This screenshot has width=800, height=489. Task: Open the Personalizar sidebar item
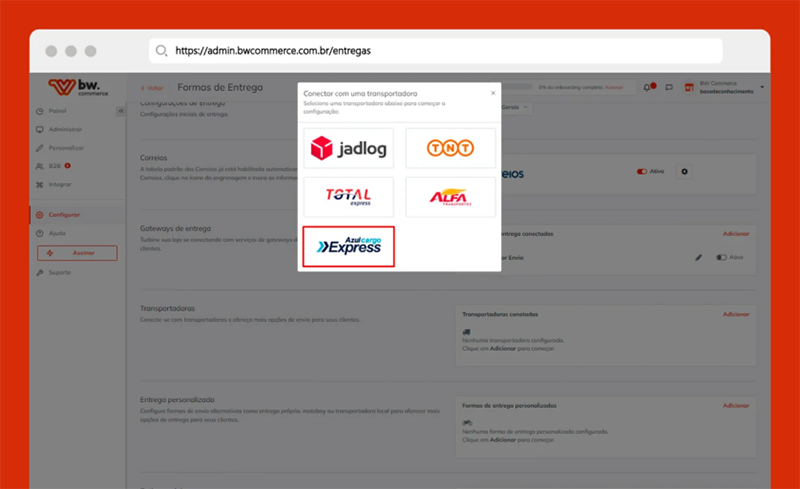click(66, 148)
